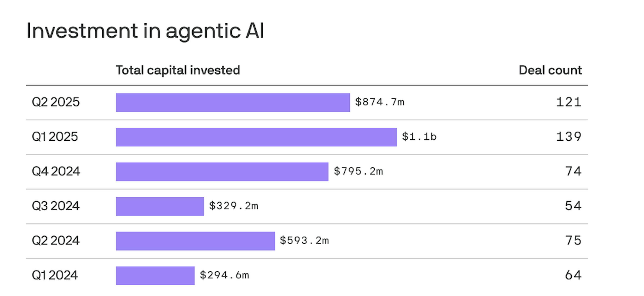This screenshot has width=644, height=296.
Task: Select the $329.2m value label
Action: pos(233,206)
